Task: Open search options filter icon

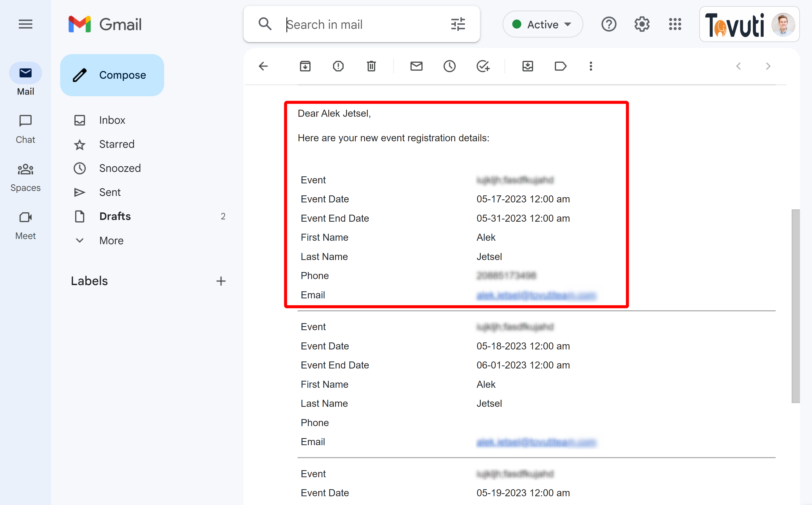Action: click(458, 24)
